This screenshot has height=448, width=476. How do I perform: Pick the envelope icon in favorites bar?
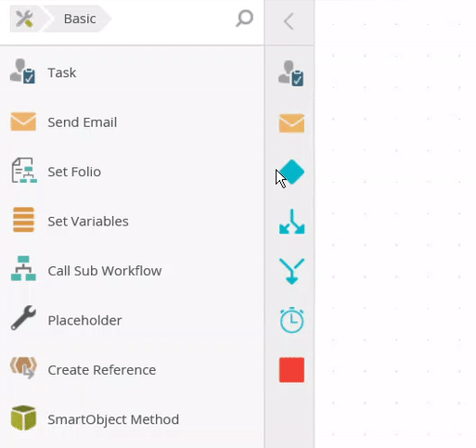[291, 123]
